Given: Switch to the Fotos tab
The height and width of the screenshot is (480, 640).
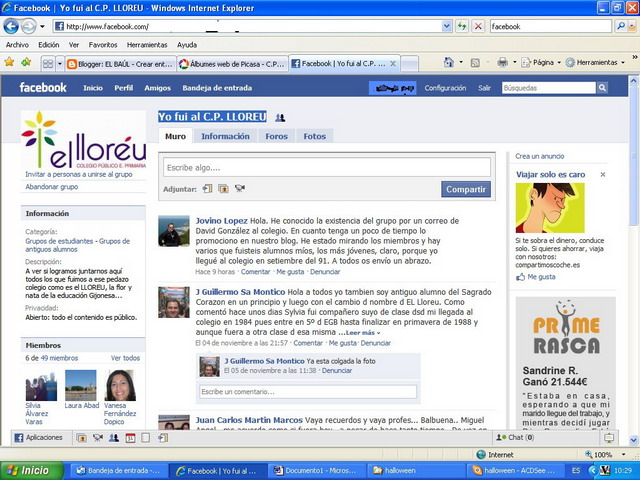Looking at the screenshot, I should point(315,136).
